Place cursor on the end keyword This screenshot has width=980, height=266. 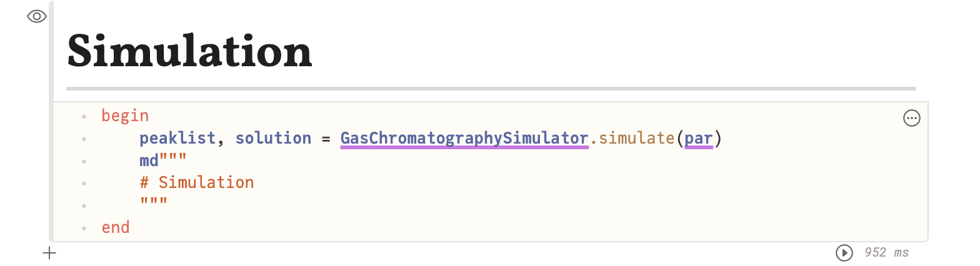tap(116, 227)
